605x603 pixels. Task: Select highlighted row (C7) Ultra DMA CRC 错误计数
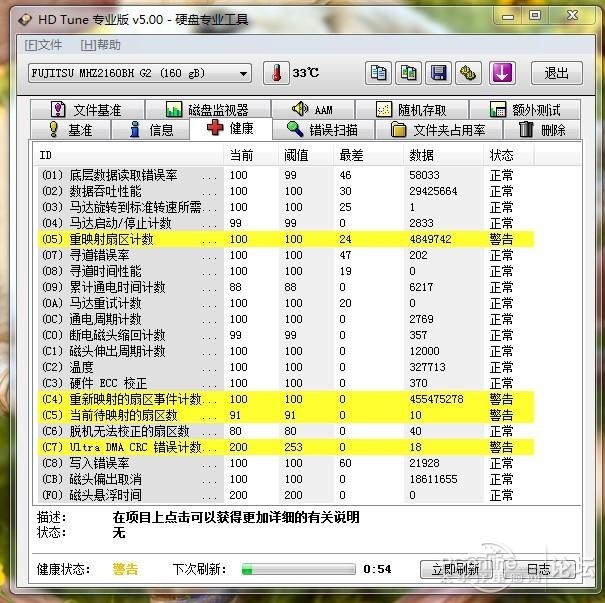coord(286,447)
